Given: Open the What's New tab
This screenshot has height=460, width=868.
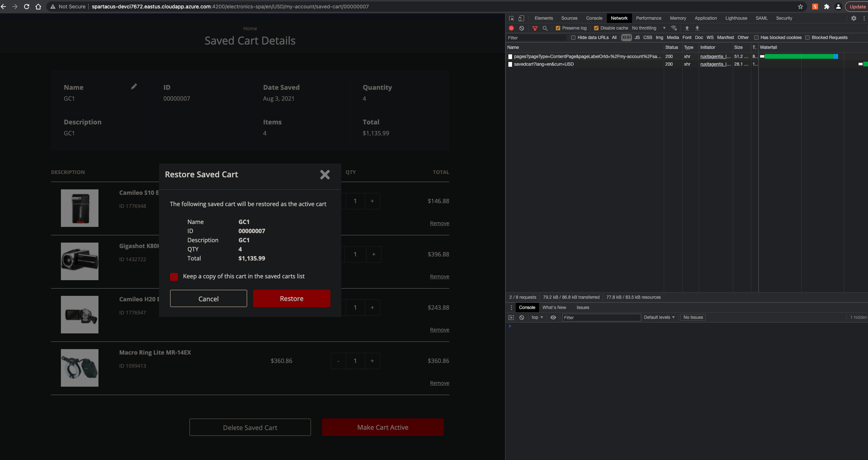Looking at the screenshot, I should [x=554, y=308].
